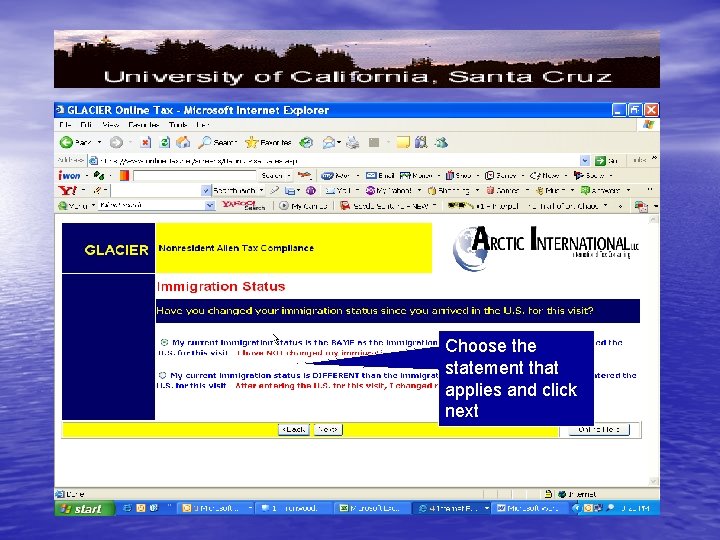Click the yellow note icon in toolbar
This screenshot has width=720, height=540.
click(x=403, y=142)
